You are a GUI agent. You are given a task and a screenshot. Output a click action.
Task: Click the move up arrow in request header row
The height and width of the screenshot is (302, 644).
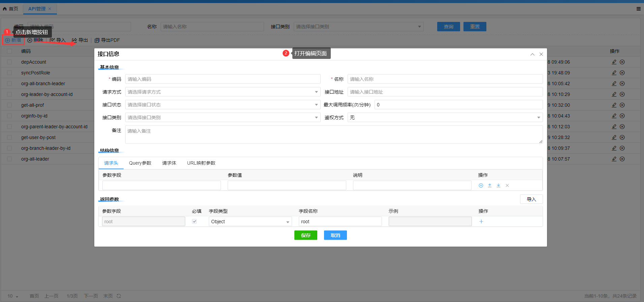pyautogui.click(x=489, y=186)
